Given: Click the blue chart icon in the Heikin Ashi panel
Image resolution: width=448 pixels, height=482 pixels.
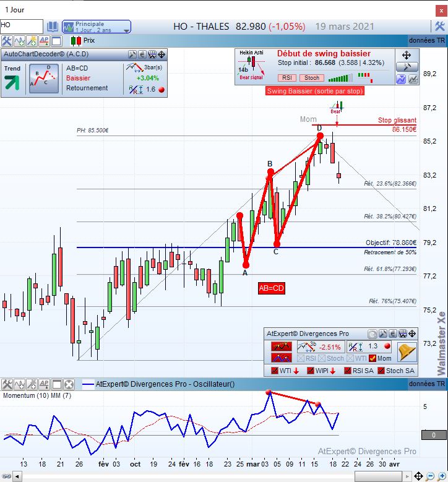Looking at the screenshot, I should click(x=401, y=79).
